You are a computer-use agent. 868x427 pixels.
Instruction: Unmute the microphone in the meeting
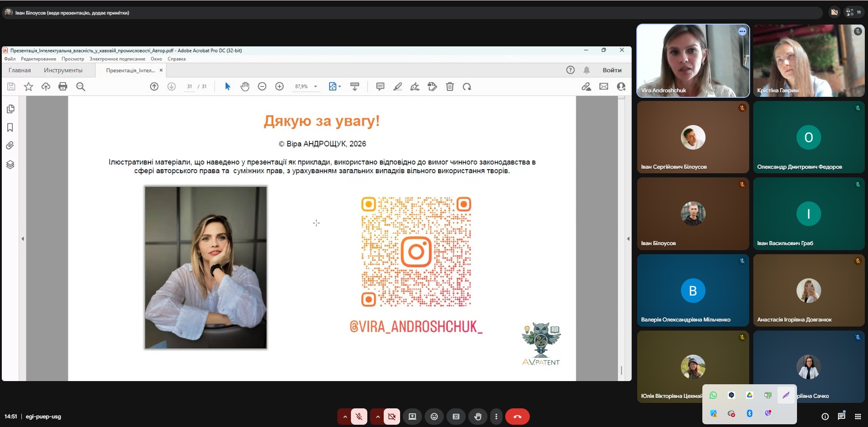[x=359, y=417]
